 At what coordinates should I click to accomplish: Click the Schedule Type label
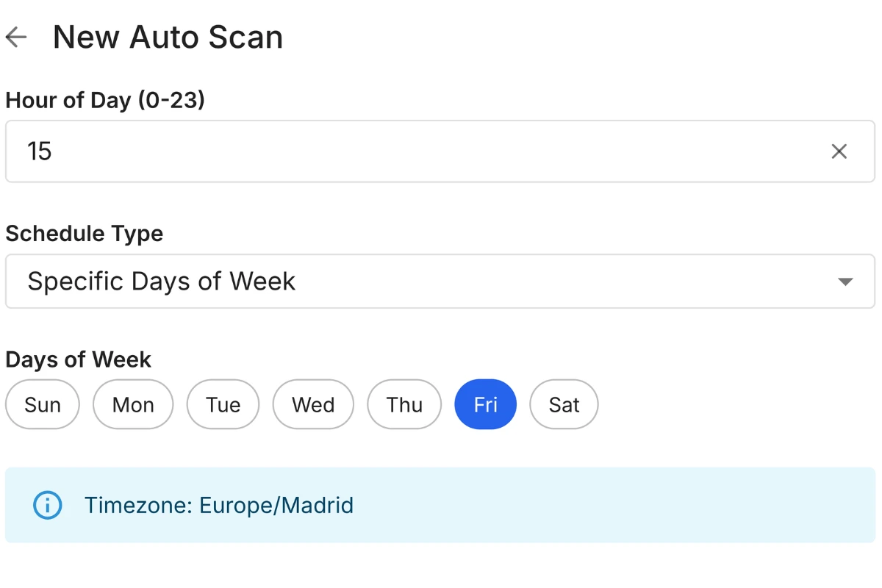click(x=84, y=234)
